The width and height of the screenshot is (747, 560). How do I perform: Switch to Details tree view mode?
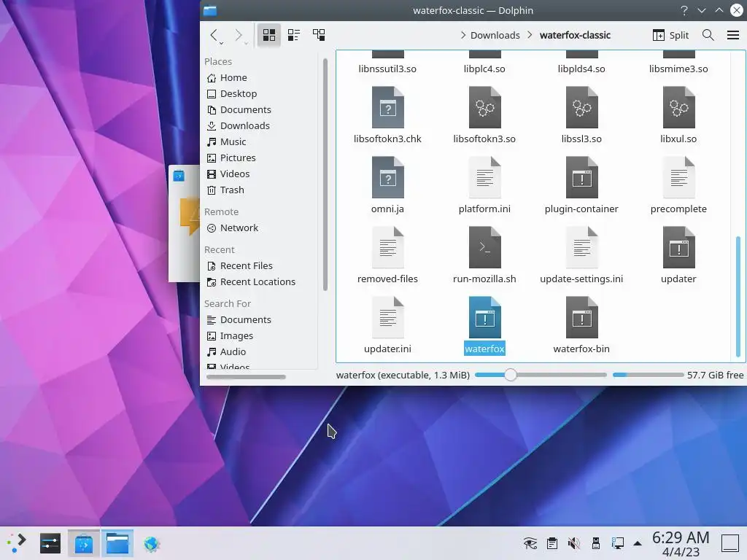pyautogui.click(x=319, y=35)
